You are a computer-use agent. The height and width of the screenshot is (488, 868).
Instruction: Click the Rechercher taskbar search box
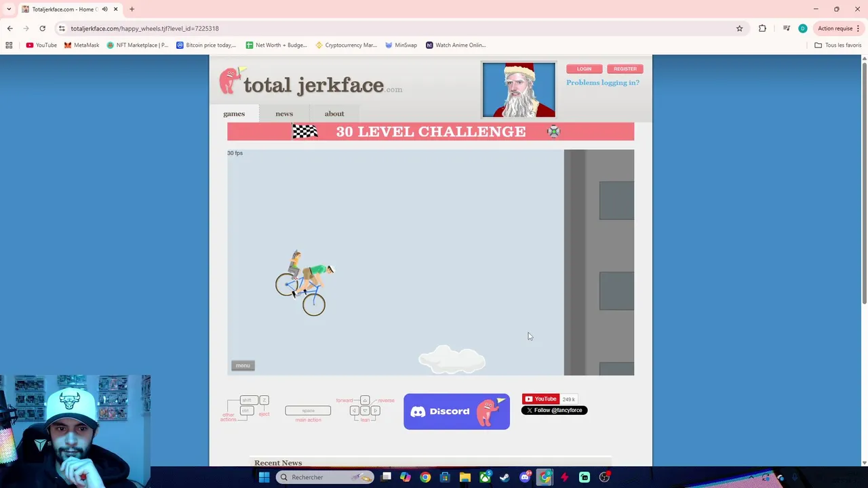point(325,477)
